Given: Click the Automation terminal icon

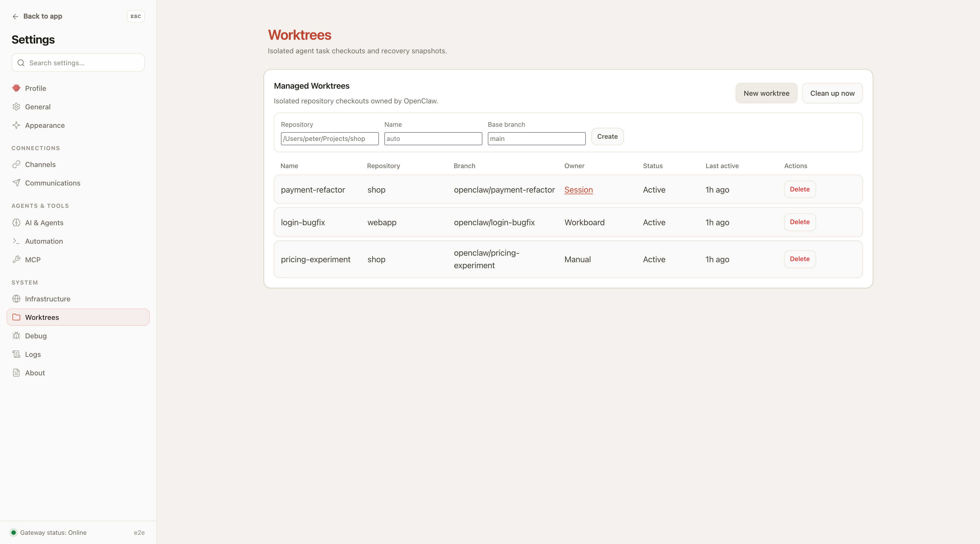Looking at the screenshot, I should pyautogui.click(x=16, y=241).
